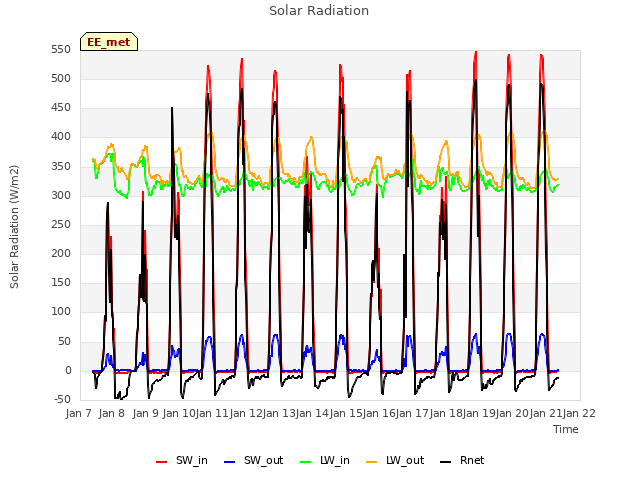Click the Jan 7 x-axis tick label
640x480 pixels.
tap(78, 413)
